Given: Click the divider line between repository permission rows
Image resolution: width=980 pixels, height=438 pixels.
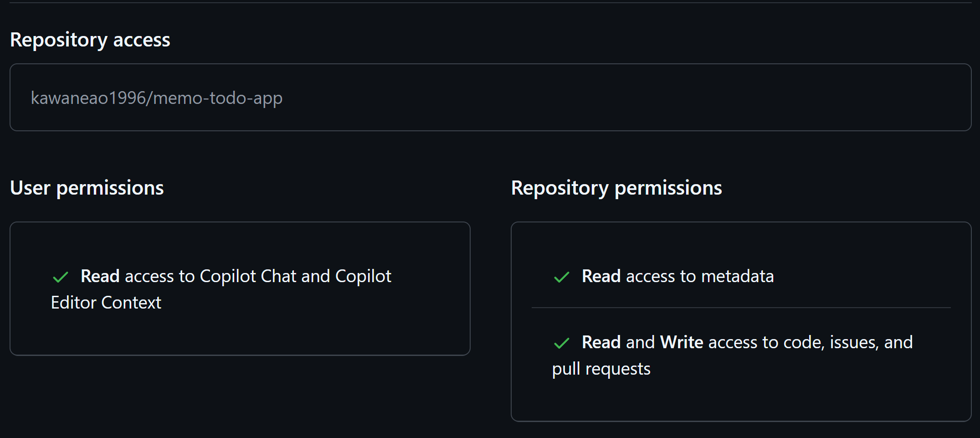Looking at the screenshot, I should pyautogui.click(x=741, y=308).
